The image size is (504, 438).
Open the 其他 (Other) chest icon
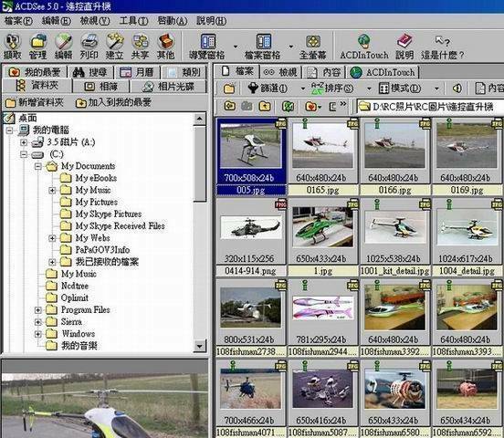(166, 47)
